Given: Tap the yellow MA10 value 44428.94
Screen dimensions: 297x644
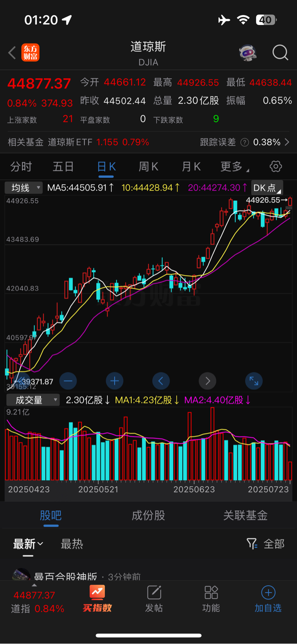Looking at the screenshot, I should pyautogui.click(x=150, y=188).
